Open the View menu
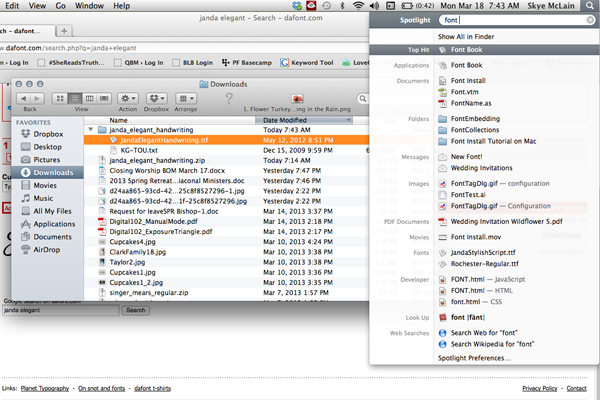Screen dimensions: 600x400 coord(38,6)
